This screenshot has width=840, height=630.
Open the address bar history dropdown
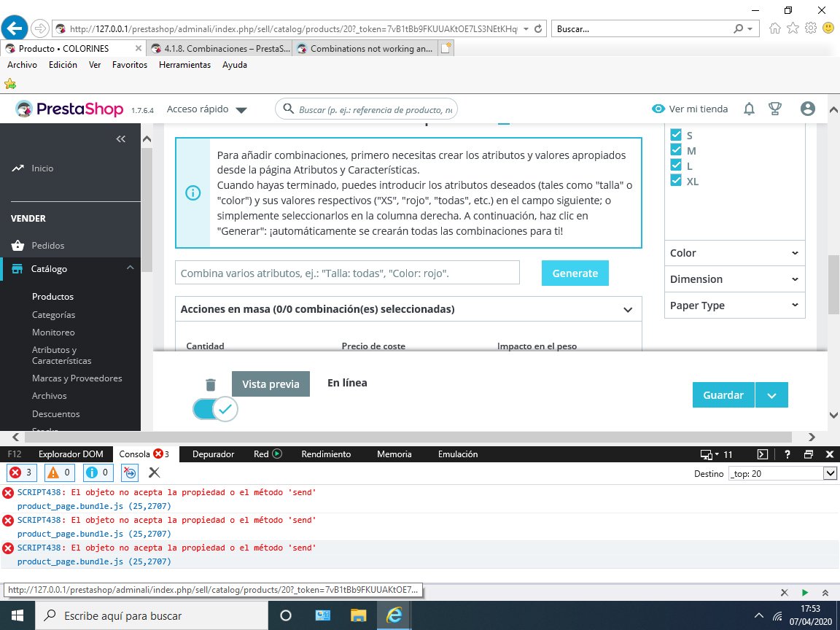coord(526,29)
